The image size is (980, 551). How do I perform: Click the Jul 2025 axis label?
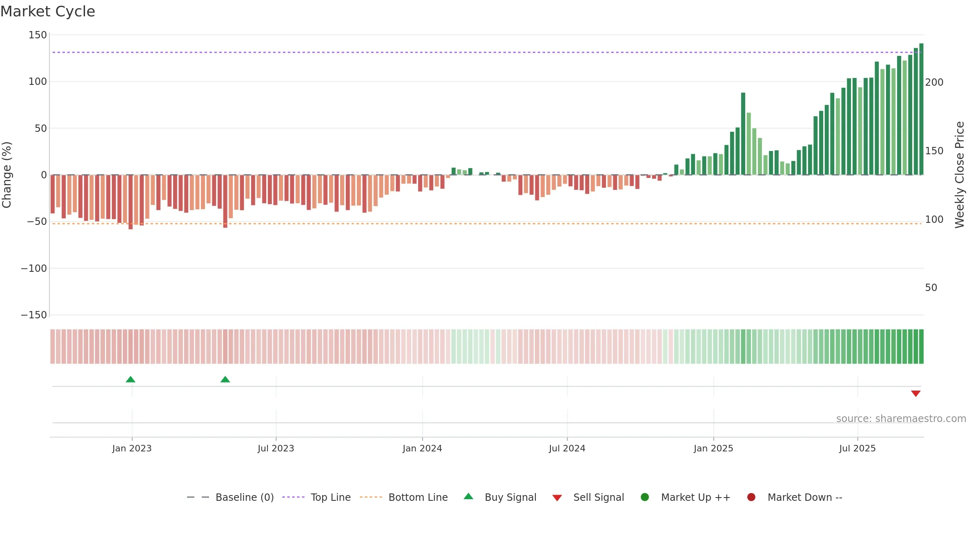(857, 448)
